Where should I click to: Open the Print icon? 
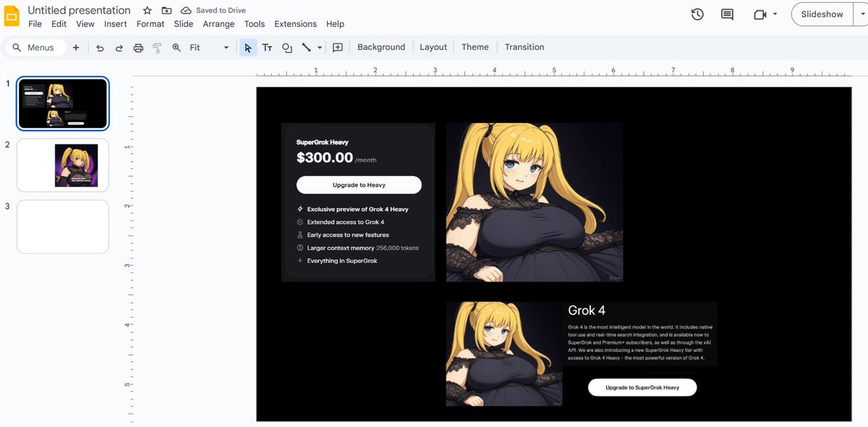[137, 47]
